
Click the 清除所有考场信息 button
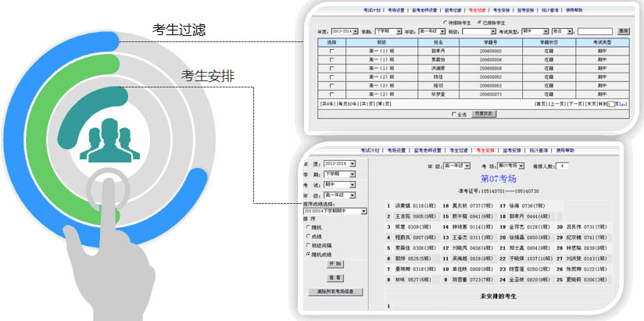coord(335,291)
